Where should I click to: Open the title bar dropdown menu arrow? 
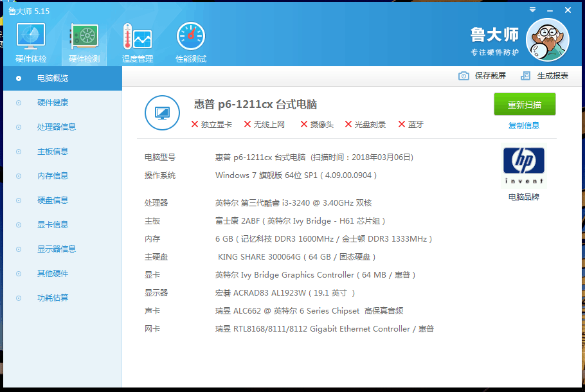point(533,10)
